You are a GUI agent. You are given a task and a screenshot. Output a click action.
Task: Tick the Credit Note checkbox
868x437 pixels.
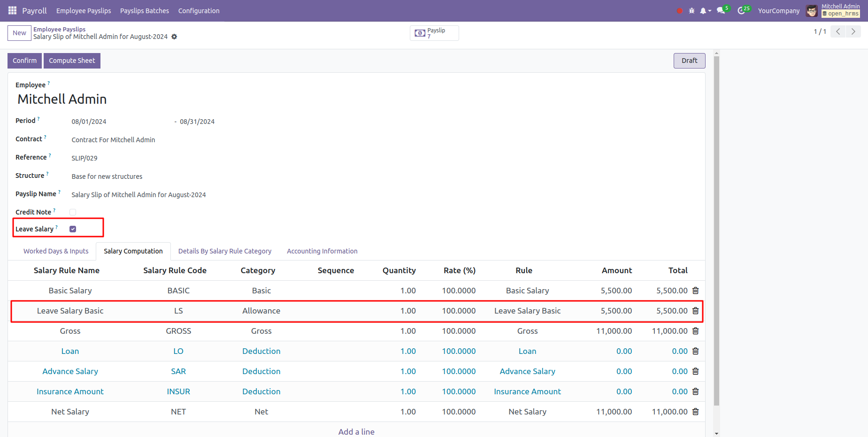(73, 212)
